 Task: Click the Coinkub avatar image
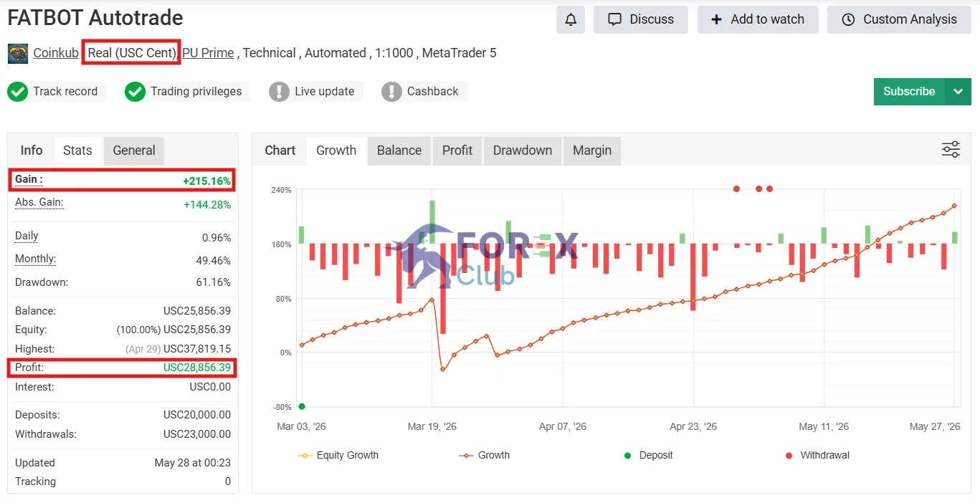click(18, 54)
